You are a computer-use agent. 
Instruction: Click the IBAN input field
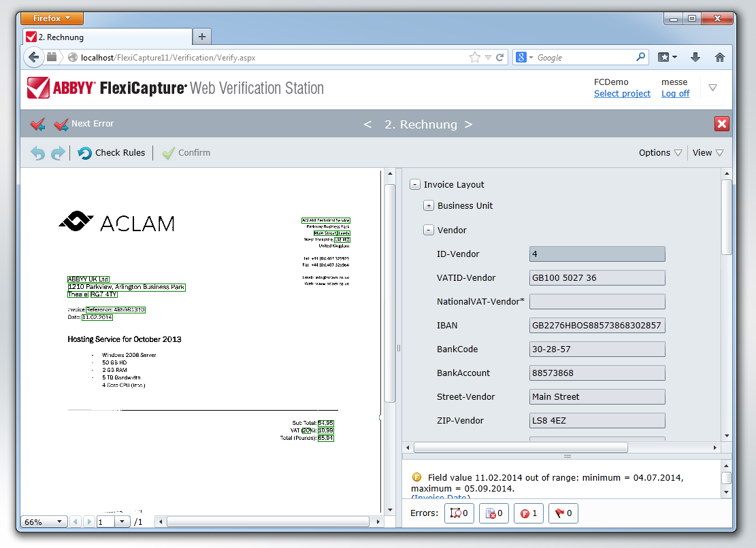pos(597,326)
